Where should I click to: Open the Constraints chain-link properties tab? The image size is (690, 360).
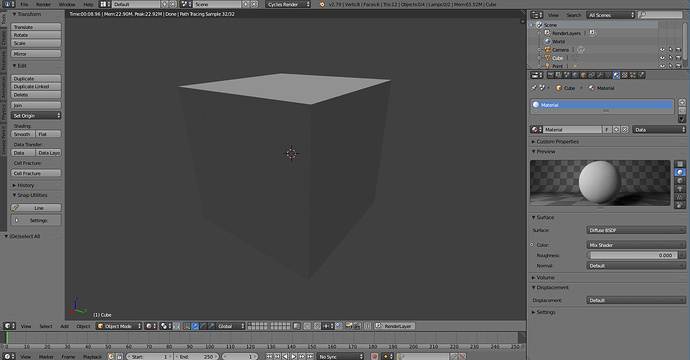tap(591, 75)
